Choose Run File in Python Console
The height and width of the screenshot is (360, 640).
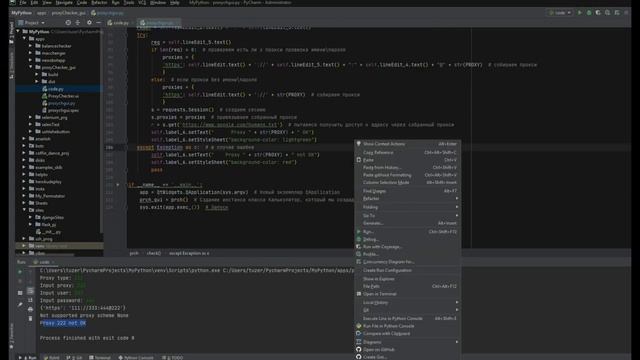407,326
